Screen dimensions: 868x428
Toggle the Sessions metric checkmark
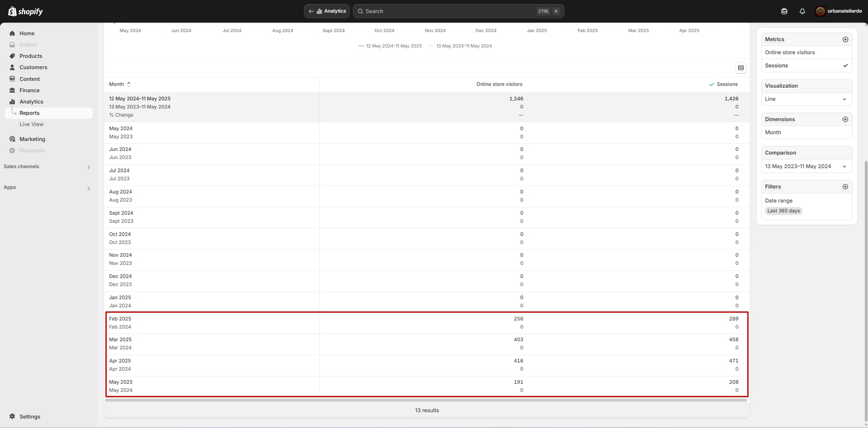845,66
